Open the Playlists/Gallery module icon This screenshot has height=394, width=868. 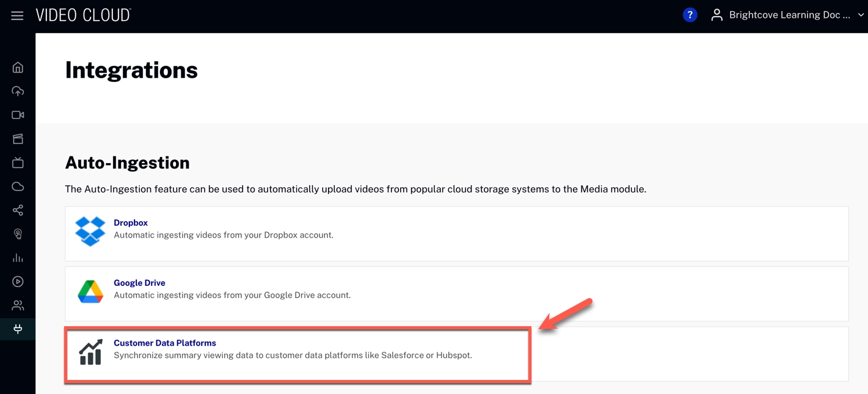[17, 139]
